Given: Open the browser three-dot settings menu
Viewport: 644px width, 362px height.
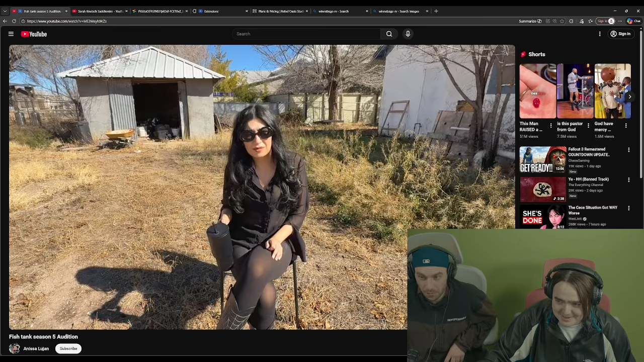Looking at the screenshot, I should [x=620, y=21].
